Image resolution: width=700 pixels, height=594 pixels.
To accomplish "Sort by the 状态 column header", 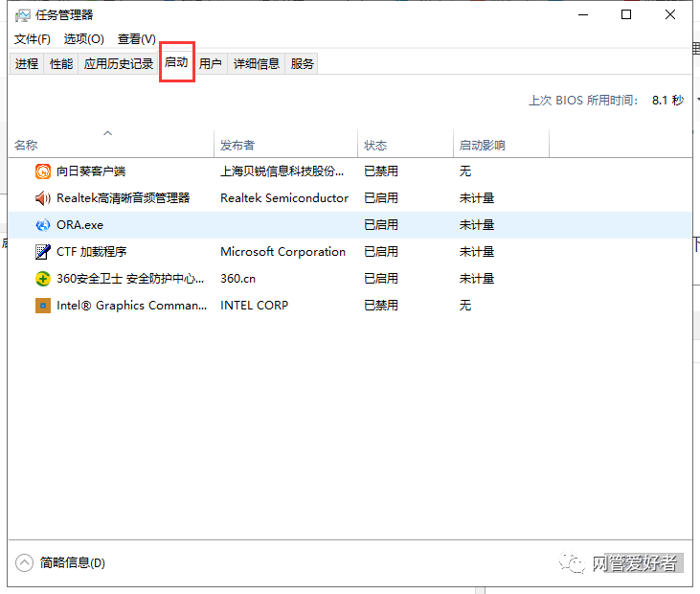I will pyautogui.click(x=405, y=144).
